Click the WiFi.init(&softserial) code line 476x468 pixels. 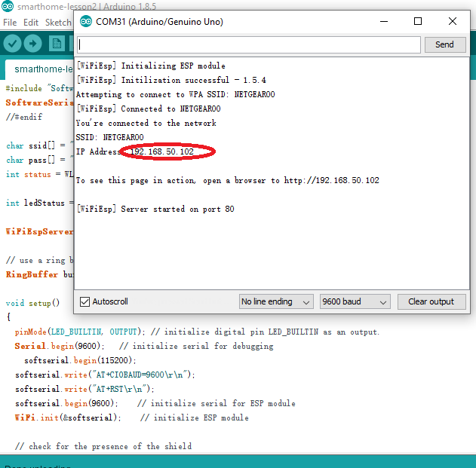click(132, 418)
